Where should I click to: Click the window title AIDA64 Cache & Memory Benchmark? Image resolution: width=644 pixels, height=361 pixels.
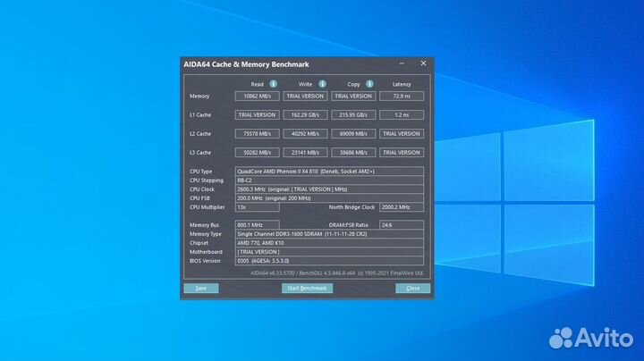point(246,64)
